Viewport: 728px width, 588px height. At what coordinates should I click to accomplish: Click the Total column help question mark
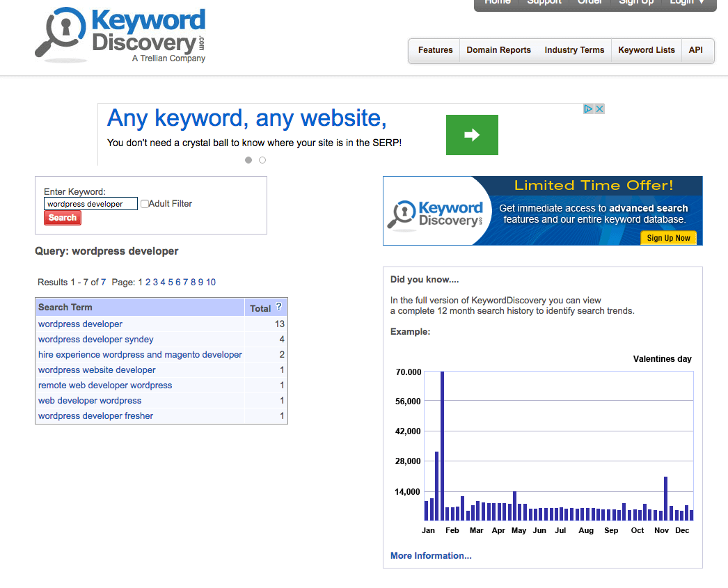click(278, 307)
